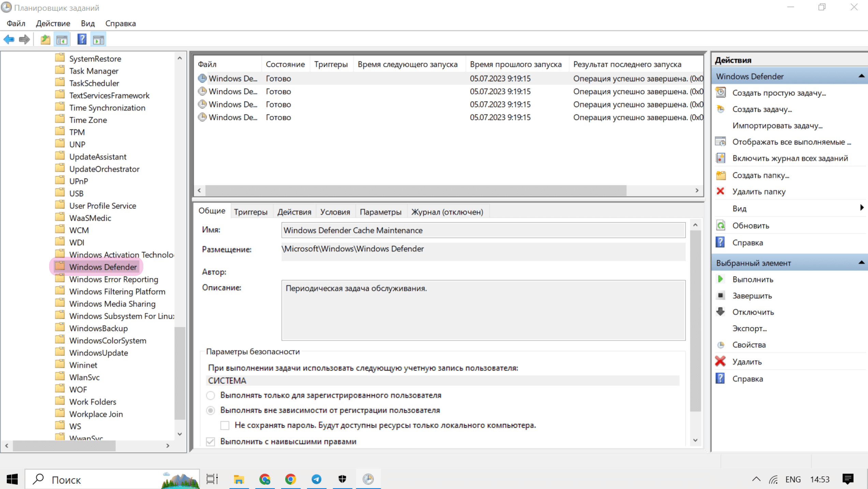This screenshot has height=489, width=868.
Task: Click the blue question mark help toolbar icon
Action: click(x=82, y=40)
